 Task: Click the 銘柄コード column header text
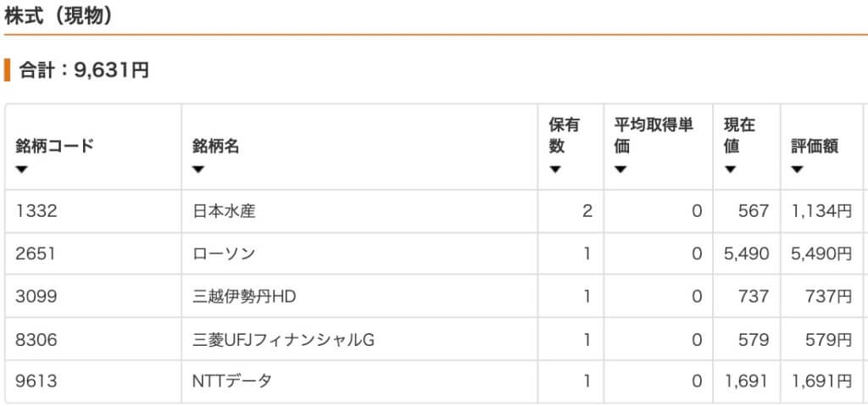pos(55,147)
